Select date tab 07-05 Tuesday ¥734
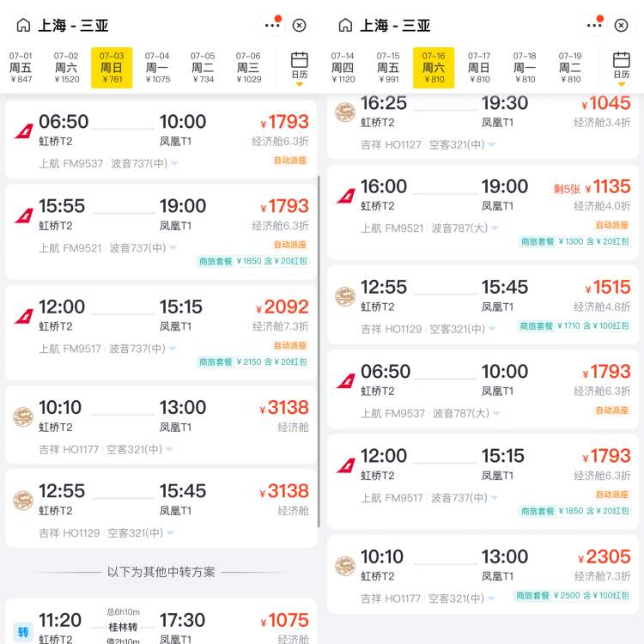Image resolution: width=644 pixels, height=644 pixels. coord(203,68)
